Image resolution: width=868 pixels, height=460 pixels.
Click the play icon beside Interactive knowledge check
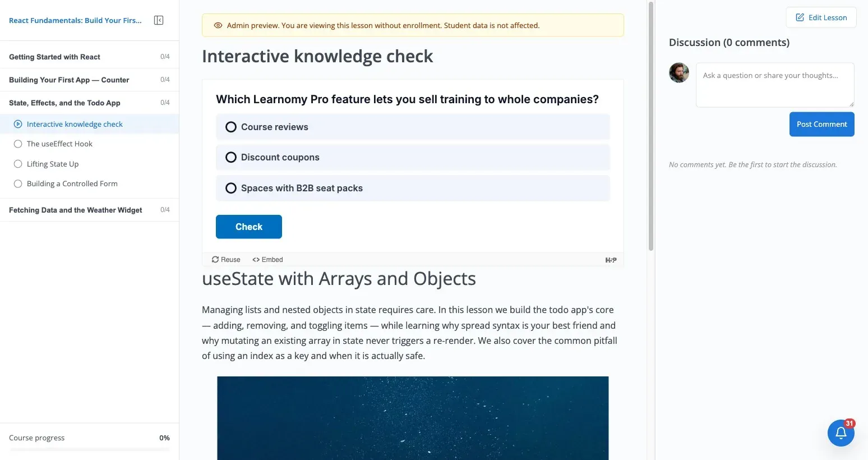18,124
